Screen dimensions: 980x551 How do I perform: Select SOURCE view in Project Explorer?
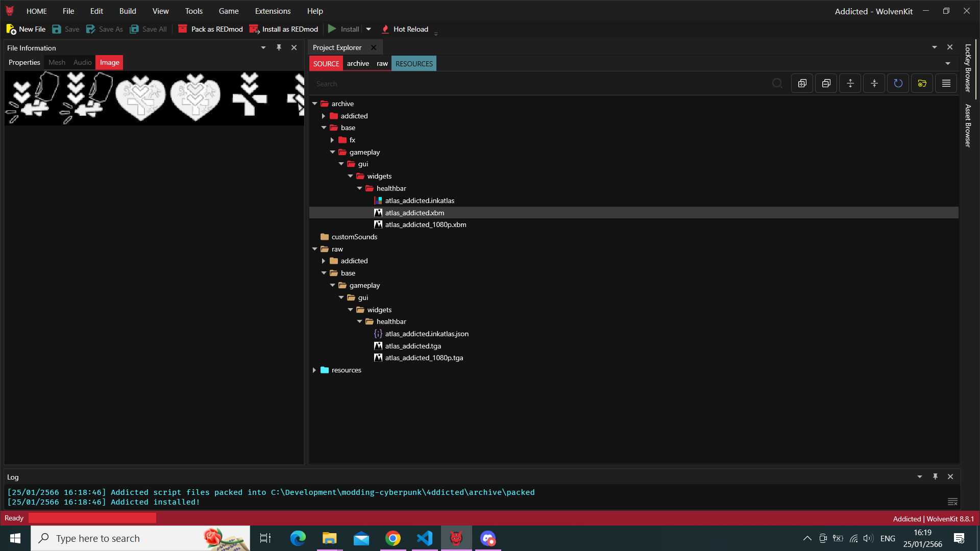click(326, 64)
